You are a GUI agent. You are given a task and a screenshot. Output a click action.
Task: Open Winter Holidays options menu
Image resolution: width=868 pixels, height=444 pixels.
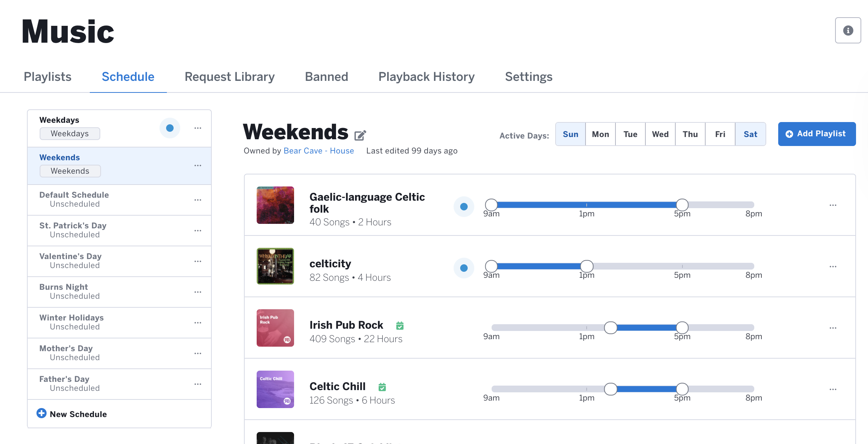pos(198,323)
